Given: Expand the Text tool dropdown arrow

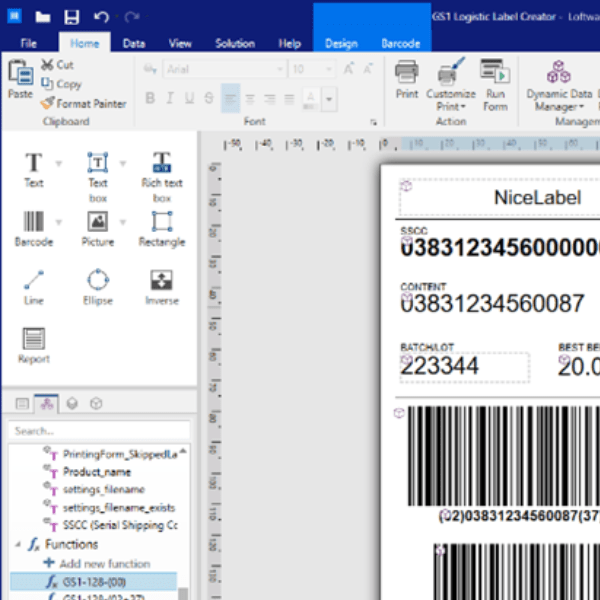Looking at the screenshot, I should (59, 164).
